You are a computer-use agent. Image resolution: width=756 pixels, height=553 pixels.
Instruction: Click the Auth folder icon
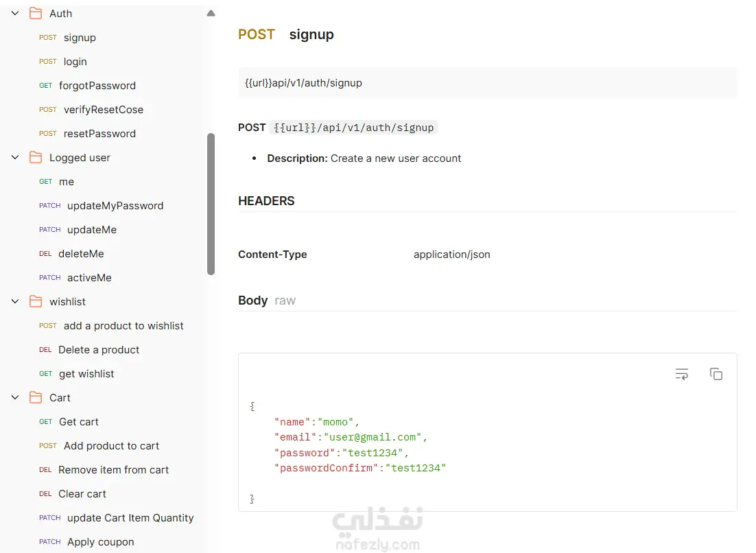pos(36,14)
